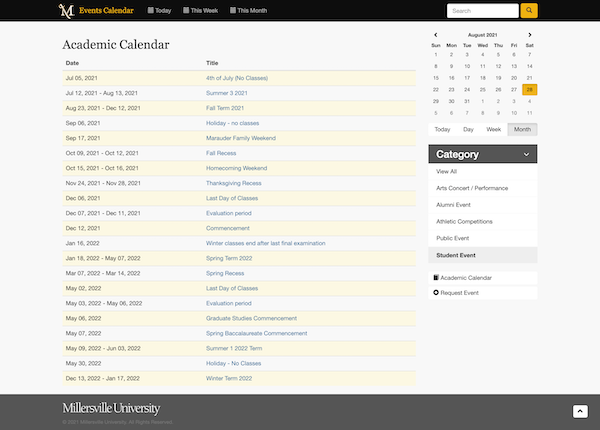The image size is (600, 430).
Task: Select the Day view tab
Action: click(468, 129)
